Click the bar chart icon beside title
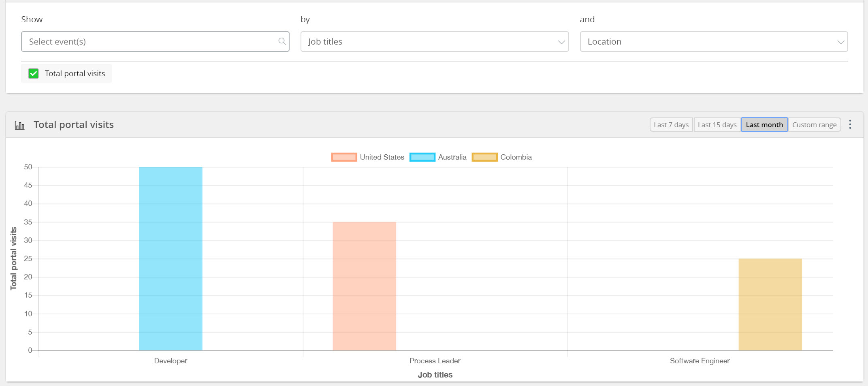Viewport: 868px width, 386px height. (19, 125)
